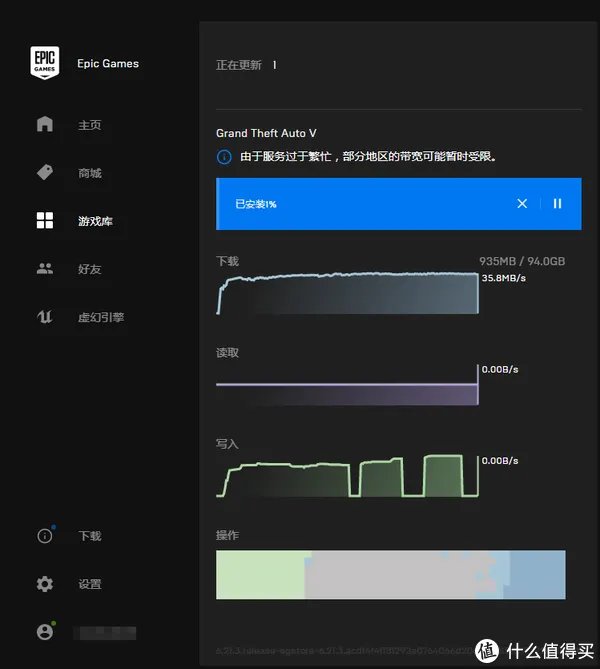This screenshot has height=669, width=600.
Task: Click the download speed graph
Action: pos(347,294)
